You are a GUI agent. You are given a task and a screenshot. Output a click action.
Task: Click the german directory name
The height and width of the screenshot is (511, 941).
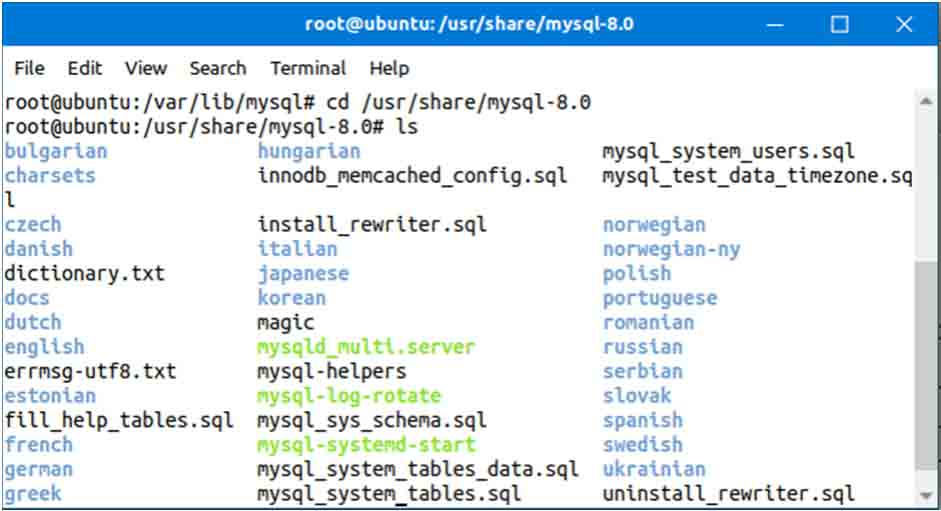pos(39,470)
